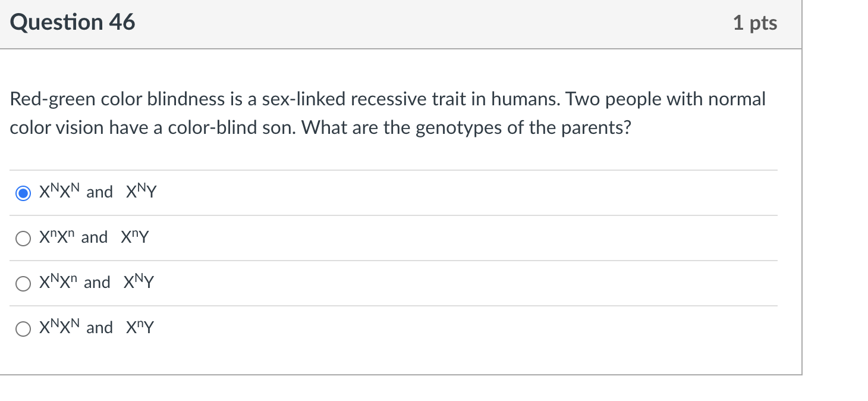Click the 1 pts label in header

754,23
